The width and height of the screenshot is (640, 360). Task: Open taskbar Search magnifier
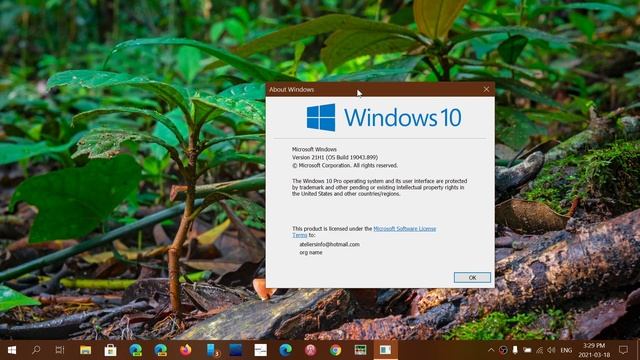(x=36, y=350)
